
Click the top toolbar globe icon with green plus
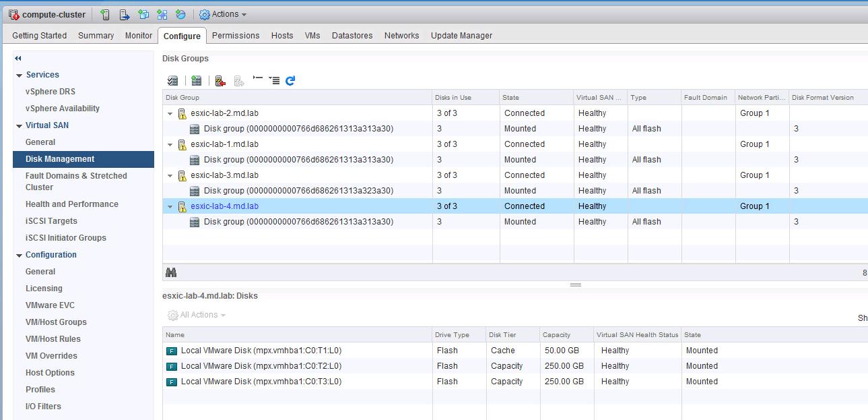click(180, 14)
